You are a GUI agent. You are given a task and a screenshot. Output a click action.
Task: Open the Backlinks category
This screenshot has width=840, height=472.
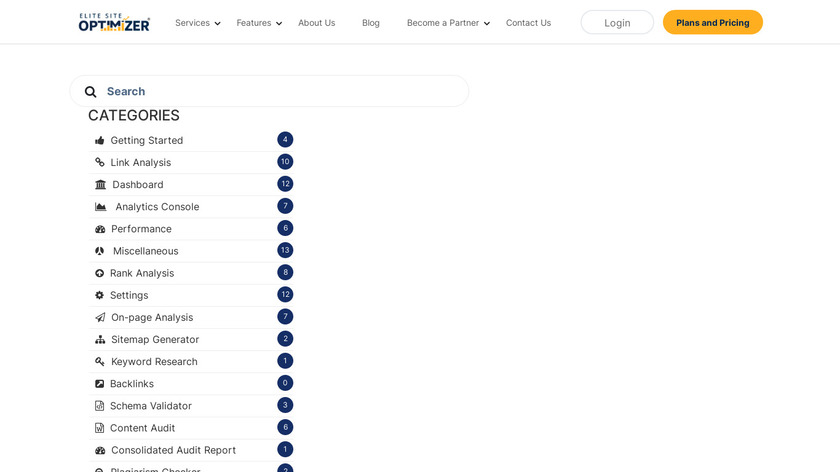(132, 384)
